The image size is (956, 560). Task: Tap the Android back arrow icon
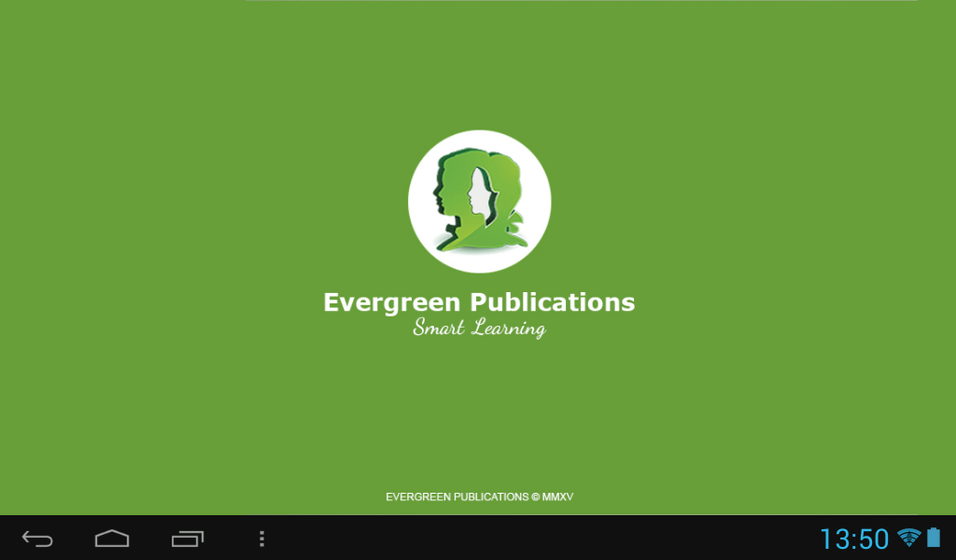pyautogui.click(x=37, y=539)
